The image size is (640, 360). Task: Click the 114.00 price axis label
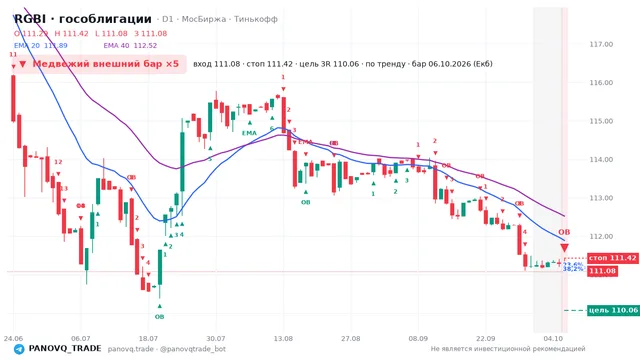[601, 160]
